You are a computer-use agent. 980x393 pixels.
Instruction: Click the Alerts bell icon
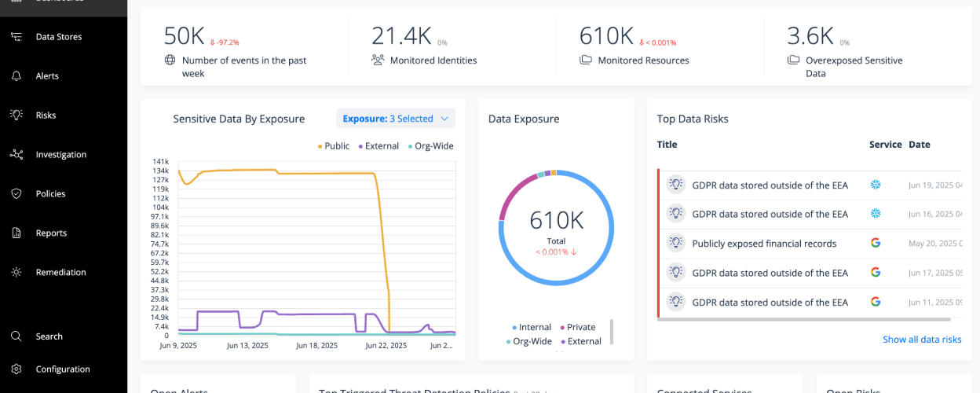click(x=16, y=76)
